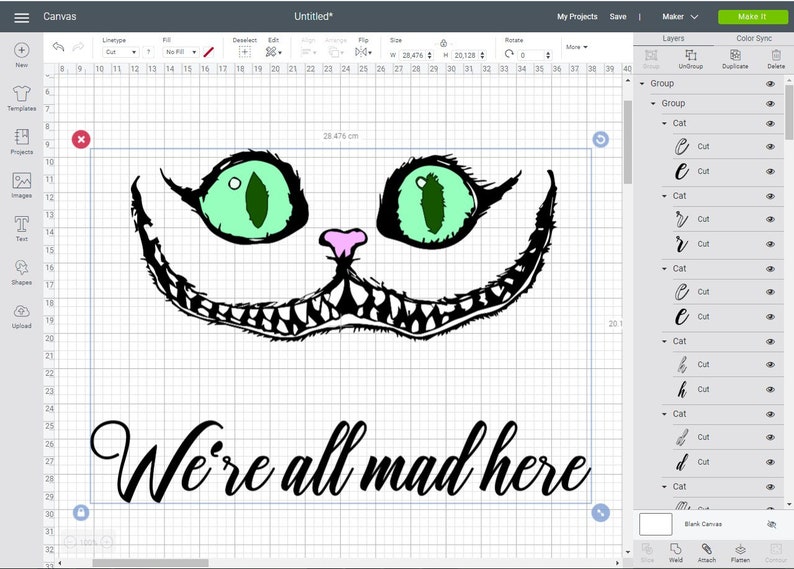Hide the fourth Cat layer group
The width and height of the screenshot is (794, 569).
click(x=770, y=341)
